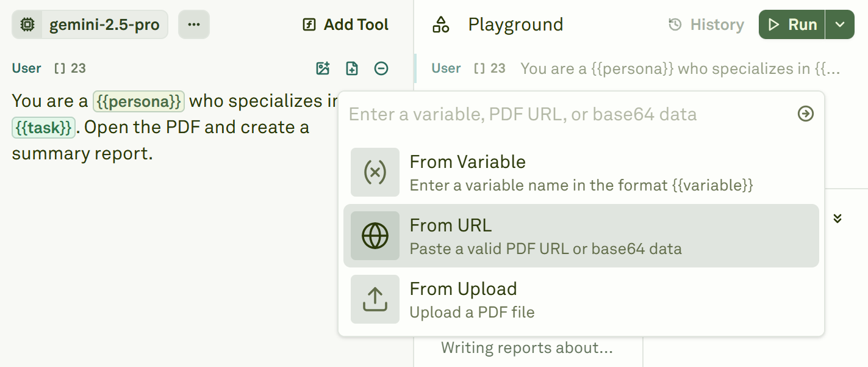The height and width of the screenshot is (367, 868).
Task: Submit the PDF input with arrow icon
Action: [x=806, y=114]
